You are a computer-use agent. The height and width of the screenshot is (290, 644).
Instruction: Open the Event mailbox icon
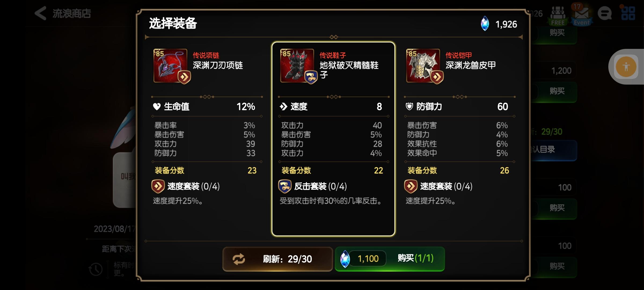pos(581,15)
